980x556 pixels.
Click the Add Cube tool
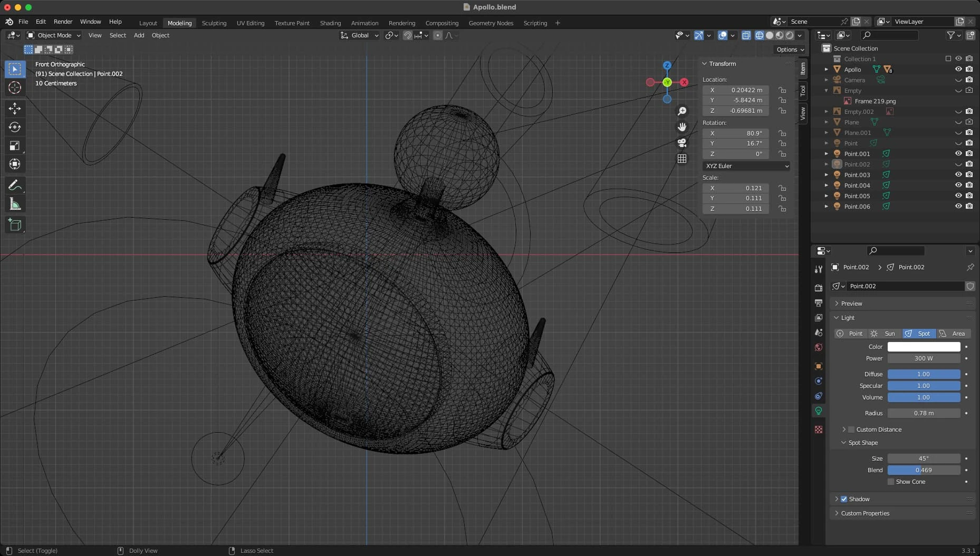coord(15,225)
